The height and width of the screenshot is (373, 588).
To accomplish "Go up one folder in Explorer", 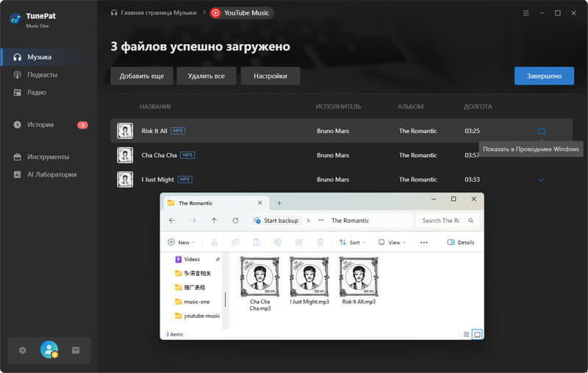I will coord(214,220).
